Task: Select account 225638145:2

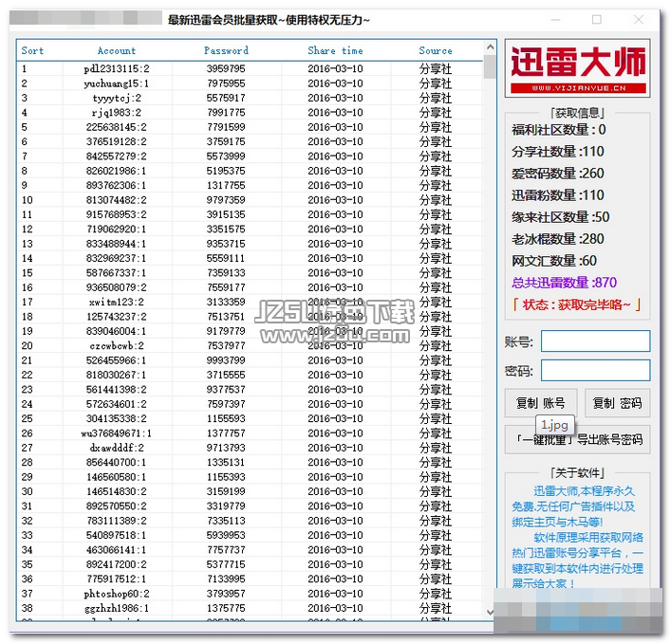Action: [117, 127]
